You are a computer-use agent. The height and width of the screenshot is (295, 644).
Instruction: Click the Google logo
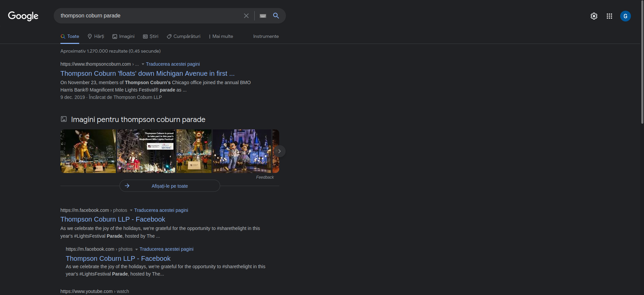pos(23,16)
